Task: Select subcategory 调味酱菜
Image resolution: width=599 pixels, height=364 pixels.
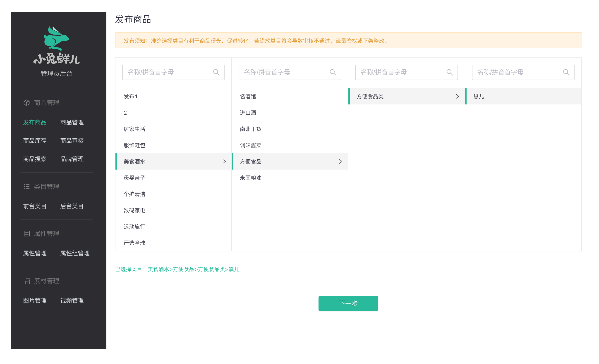Action: pyautogui.click(x=290, y=145)
